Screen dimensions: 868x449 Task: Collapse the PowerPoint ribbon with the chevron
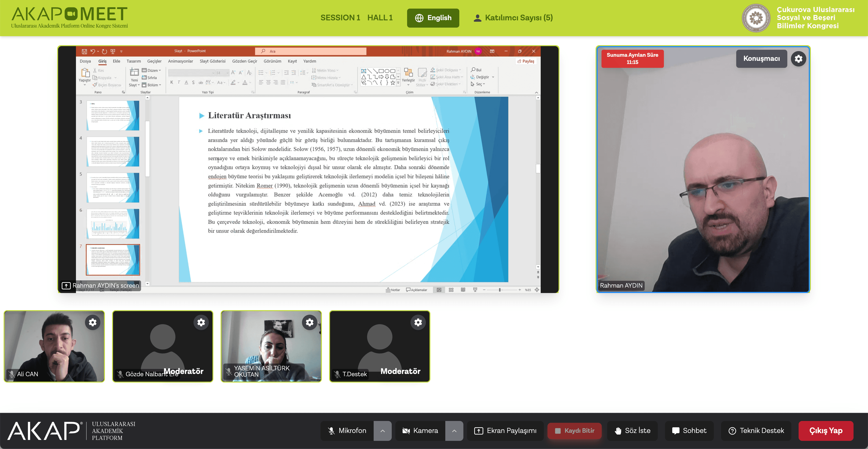pyautogui.click(x=536, y=92)
